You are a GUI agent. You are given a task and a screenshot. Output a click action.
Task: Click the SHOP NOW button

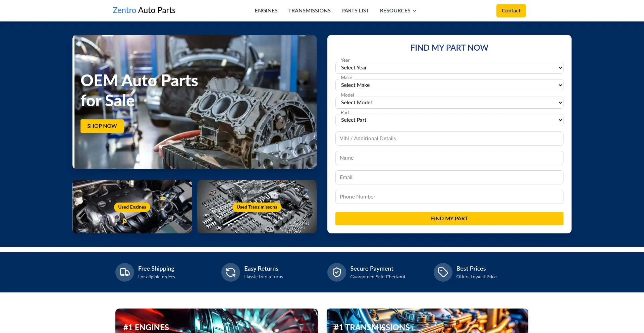102,126
